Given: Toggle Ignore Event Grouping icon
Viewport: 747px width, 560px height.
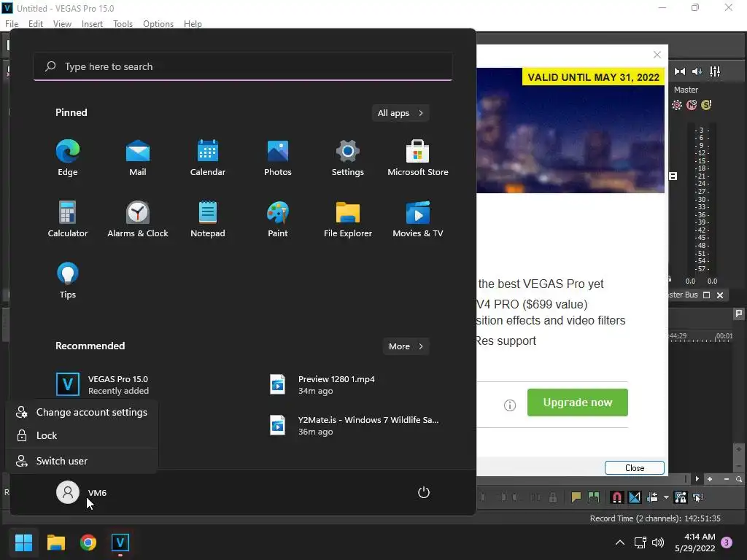Looking at the screenshot, I should (698, 497).
